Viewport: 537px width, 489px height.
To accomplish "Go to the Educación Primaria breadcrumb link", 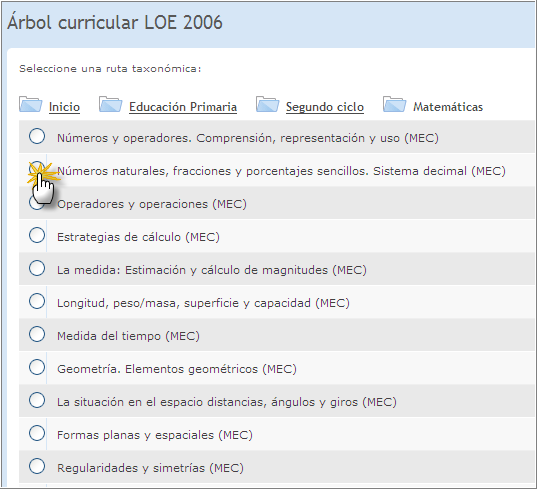I will (183, 107).
